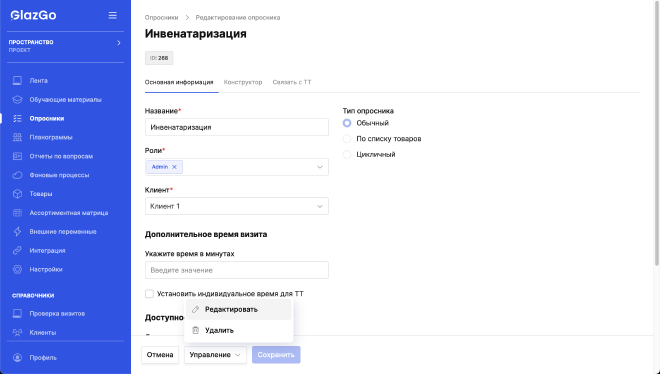Click the СПРАВОЧНИКИ section header
This screenshot has width=660, height=374.
(x=33, y=295)
